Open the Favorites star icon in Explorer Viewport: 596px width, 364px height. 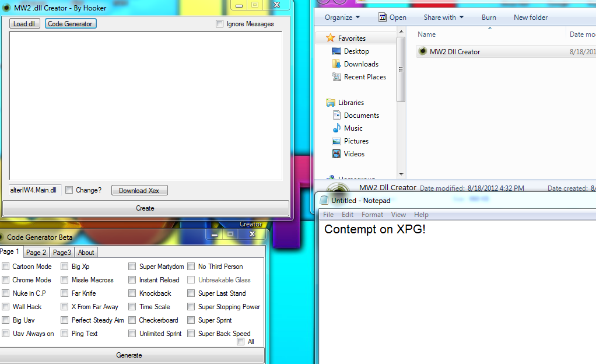(x=330, y=38)
